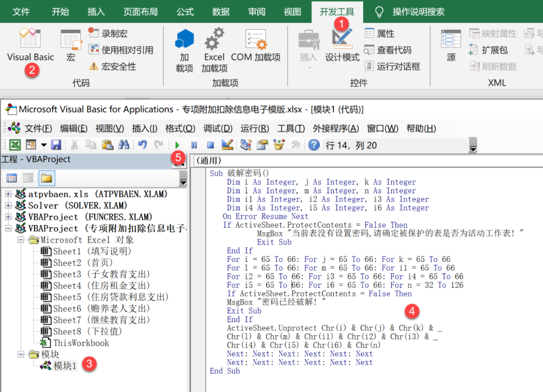Switch to the 页面布局 ribbon tab
The width and height of the screenshot is (543, 392).
pos(141,12)
